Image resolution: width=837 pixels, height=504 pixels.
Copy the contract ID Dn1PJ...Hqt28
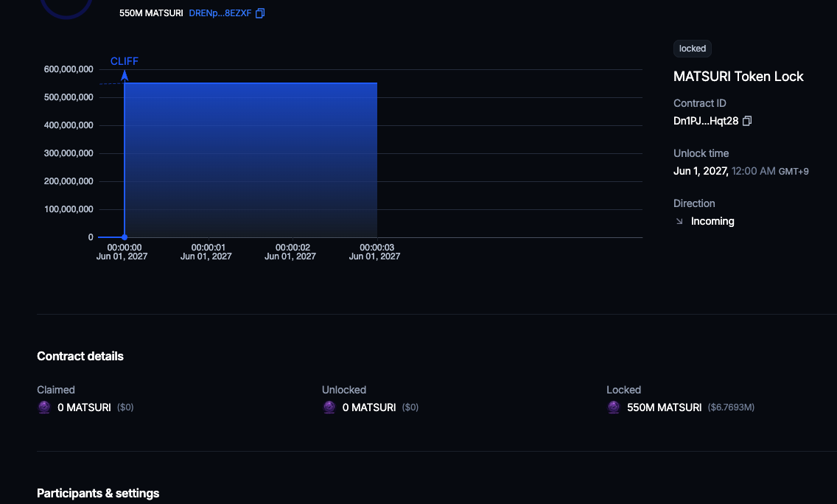[747, 121]
